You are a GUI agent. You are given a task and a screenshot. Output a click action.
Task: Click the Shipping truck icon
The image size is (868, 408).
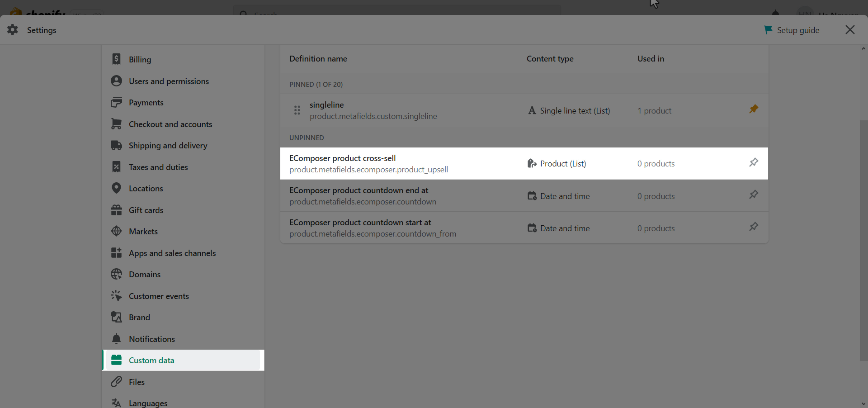(x=116, y=145)
